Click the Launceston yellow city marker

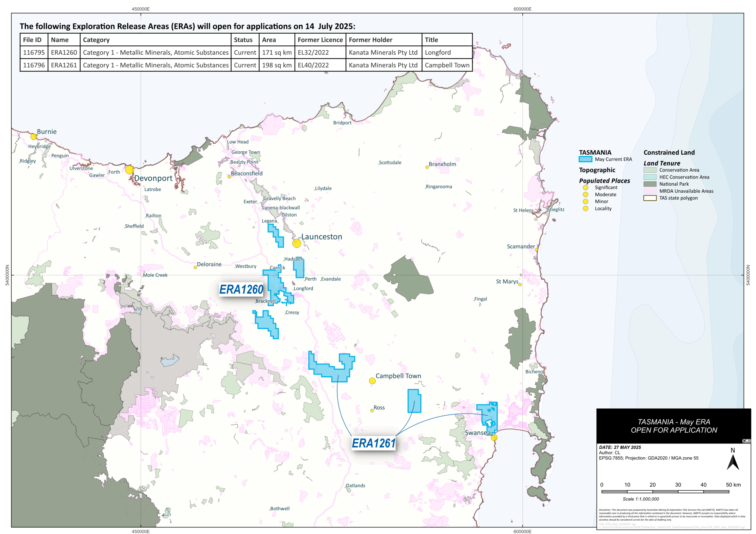[296, 243]
